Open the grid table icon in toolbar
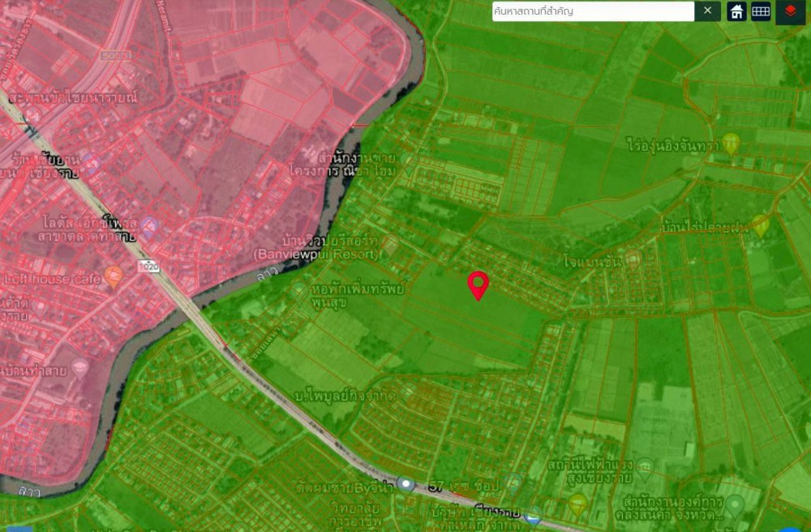 tap(761, 11)
